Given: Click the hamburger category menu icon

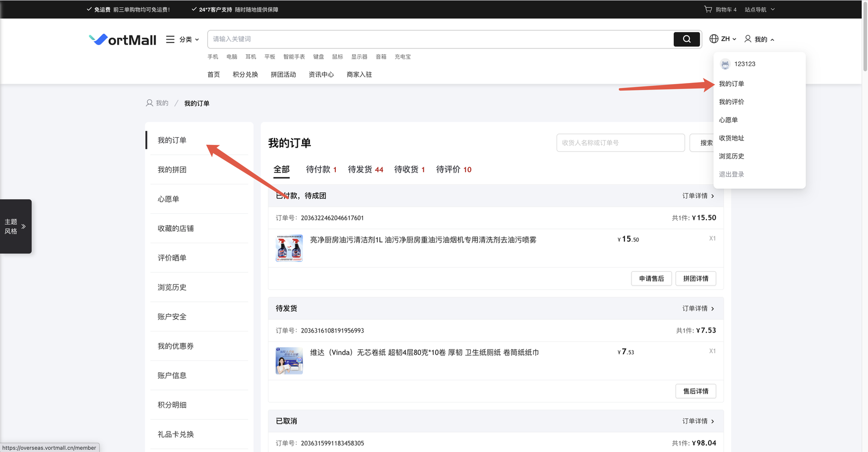Looking at the screenshot, I should [170, 40].
